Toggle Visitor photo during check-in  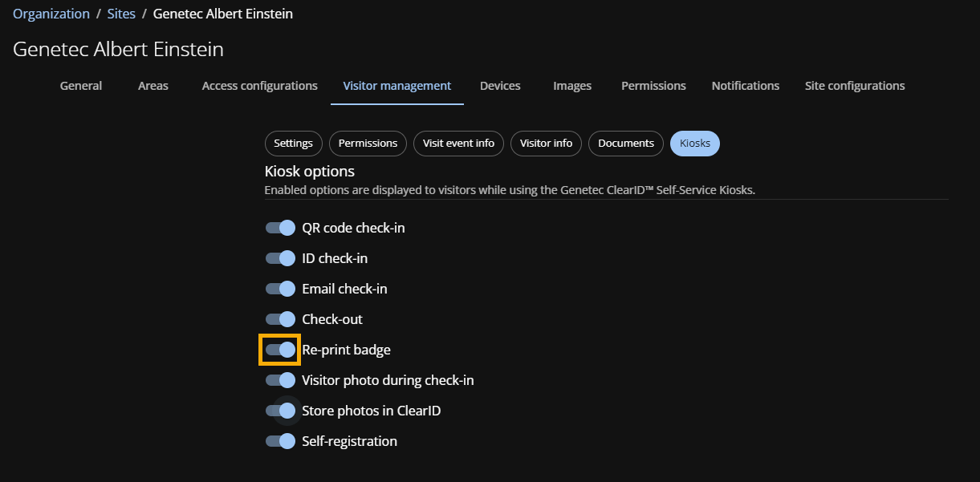(280, 380)
